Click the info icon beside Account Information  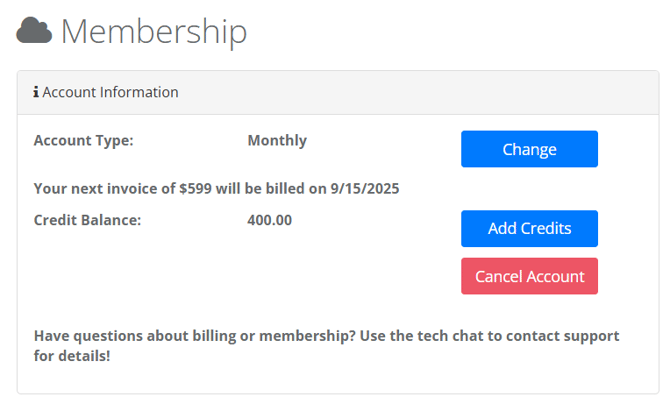point(36,92)
